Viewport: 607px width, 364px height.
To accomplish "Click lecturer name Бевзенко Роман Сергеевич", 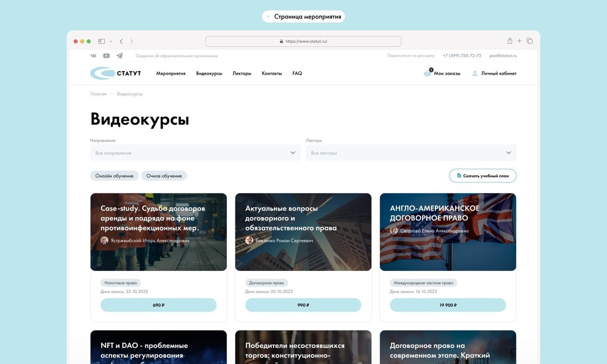I will point(284,241).
